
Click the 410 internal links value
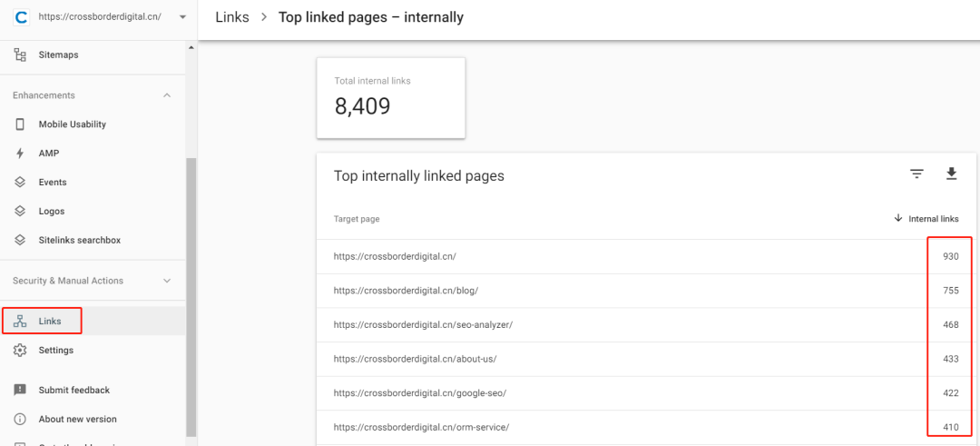(x=951, y=428)
